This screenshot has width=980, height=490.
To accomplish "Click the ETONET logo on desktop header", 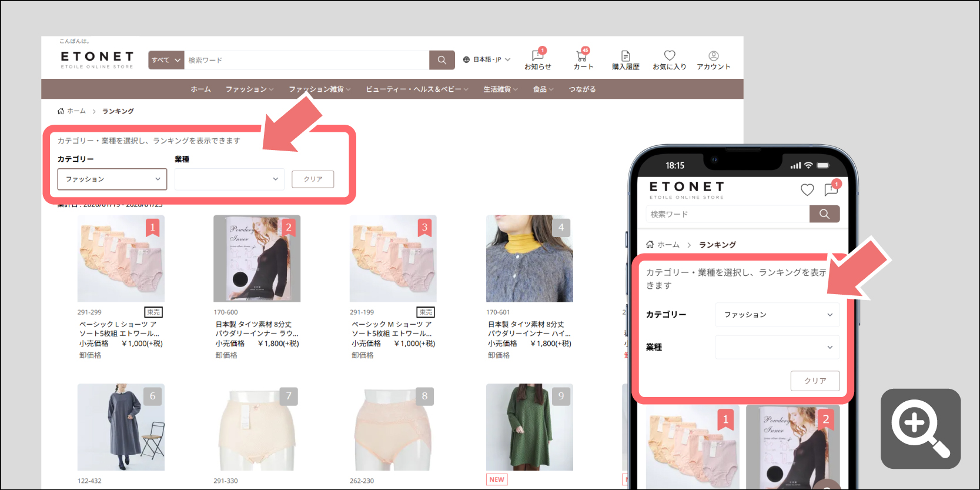I will (97, 59).
